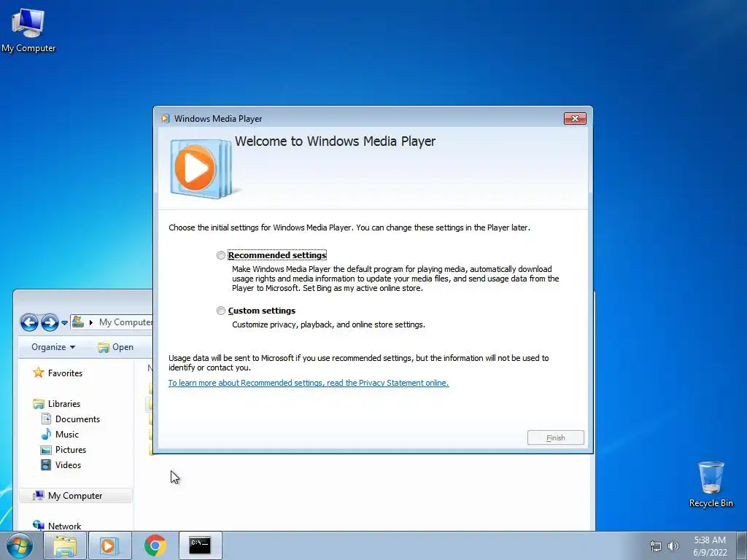Launch Google Chrome from the taskbar

(x=155, y=545)
